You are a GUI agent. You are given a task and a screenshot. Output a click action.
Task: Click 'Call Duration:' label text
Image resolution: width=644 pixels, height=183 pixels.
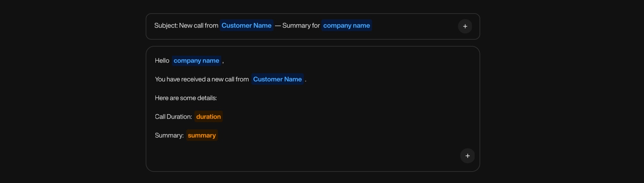174,117
